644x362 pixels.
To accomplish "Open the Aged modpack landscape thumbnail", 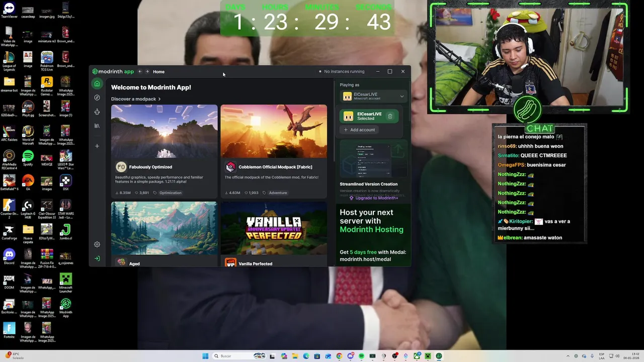I will click(x=164, y=228).
